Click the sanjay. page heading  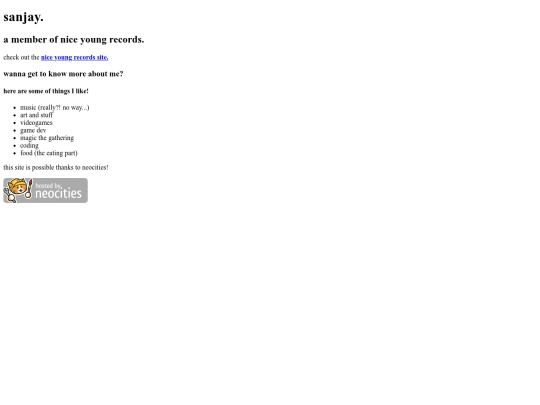coord(23,17)
